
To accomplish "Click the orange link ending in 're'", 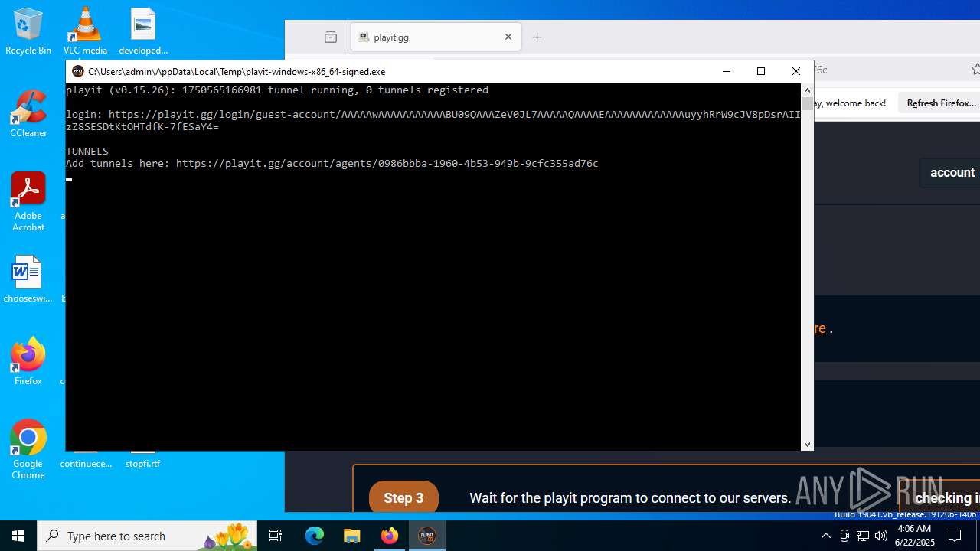I will coord(819,328).
